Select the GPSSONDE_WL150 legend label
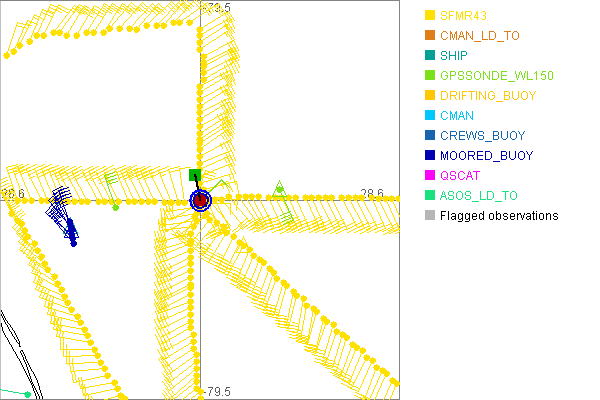 [496, 76]
